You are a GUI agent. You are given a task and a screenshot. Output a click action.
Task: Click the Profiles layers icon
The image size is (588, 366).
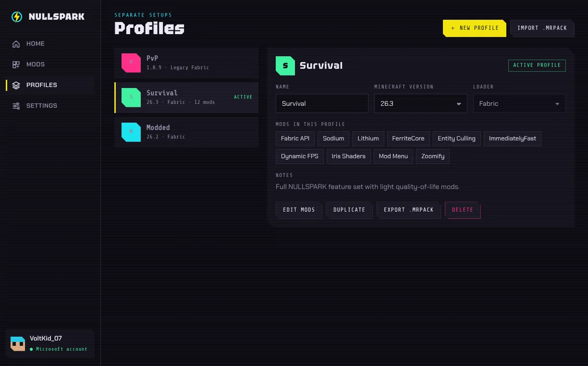coord(16,85)
